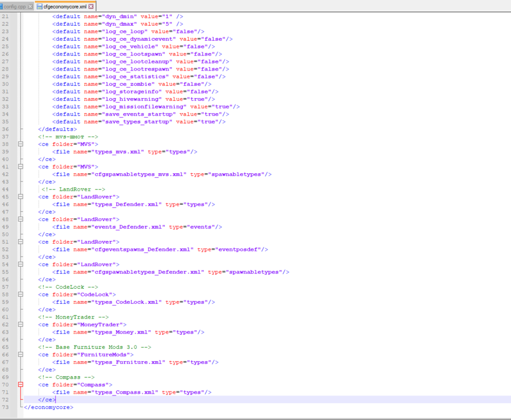Image resolution: width=511 pixels, height=420 pixels.
Task: Click the types_Compass.xml file line
Action: tap(132, 392)
